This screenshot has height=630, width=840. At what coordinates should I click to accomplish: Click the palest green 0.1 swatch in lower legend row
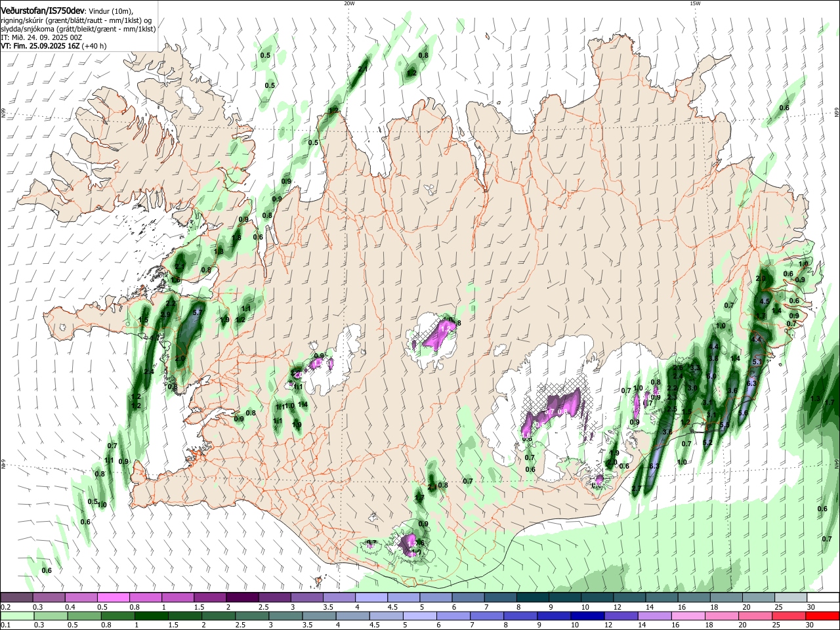click(18, 616)
